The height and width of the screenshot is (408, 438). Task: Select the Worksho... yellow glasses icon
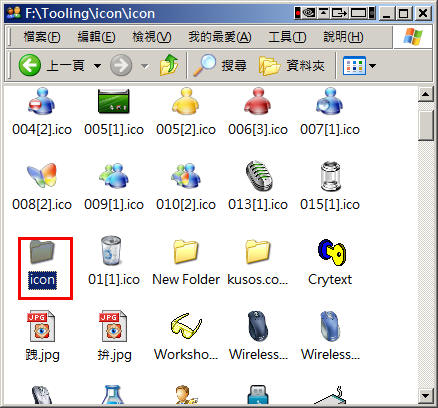point(186,326)
